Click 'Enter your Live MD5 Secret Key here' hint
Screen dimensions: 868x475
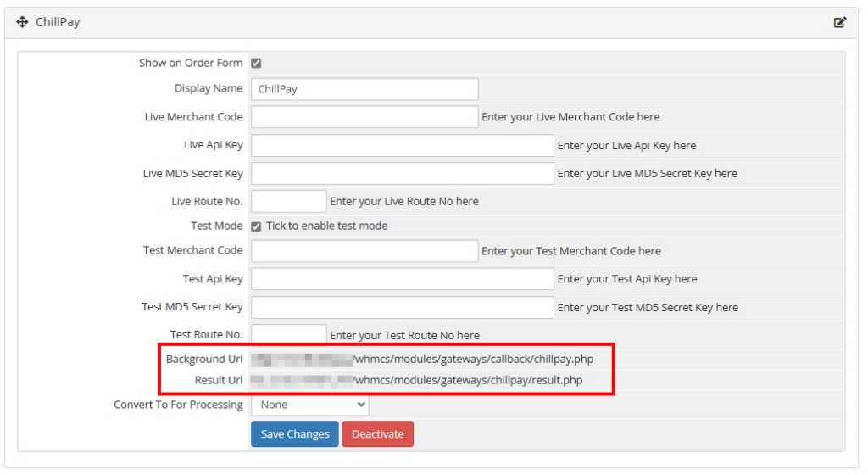[x=647, y=173]
